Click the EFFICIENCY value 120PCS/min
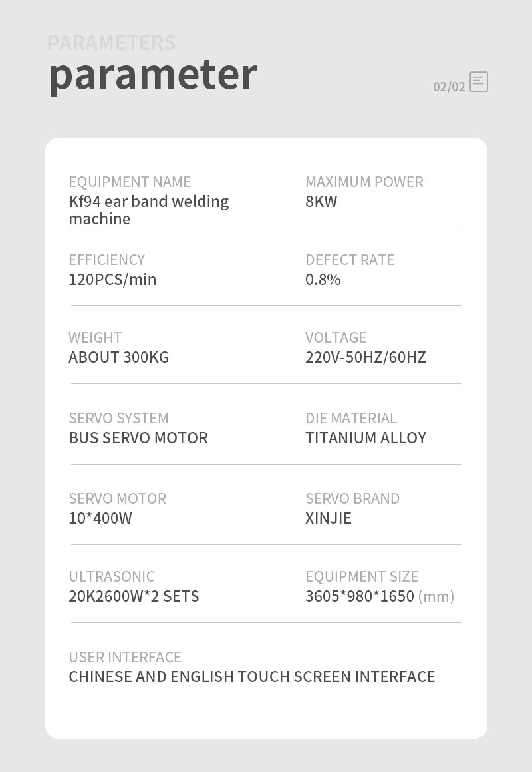532x772 pixels. pyautogui.click(x=112, y=280)
